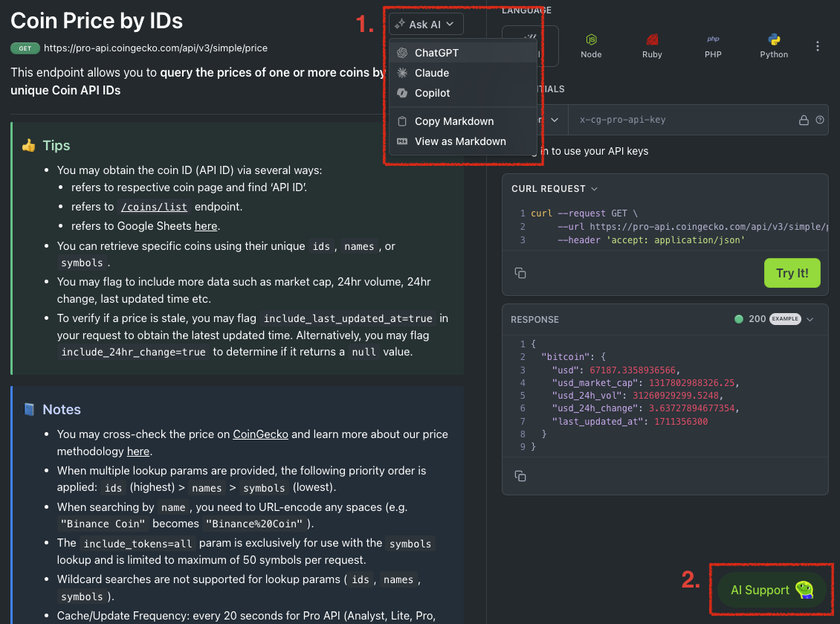Click the usd_24h_vol value 31260929299.5248
Screen dimensions: 840x624
pos(676,396)
